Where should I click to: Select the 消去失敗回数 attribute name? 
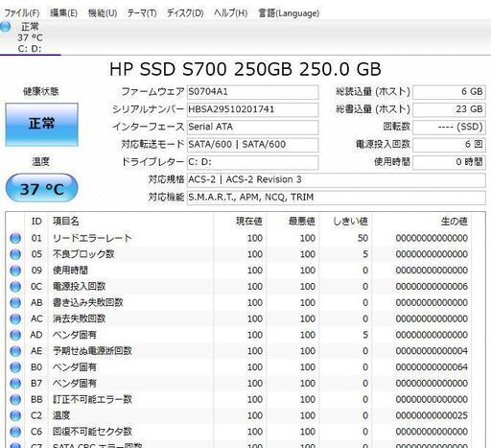coord(79,318)
